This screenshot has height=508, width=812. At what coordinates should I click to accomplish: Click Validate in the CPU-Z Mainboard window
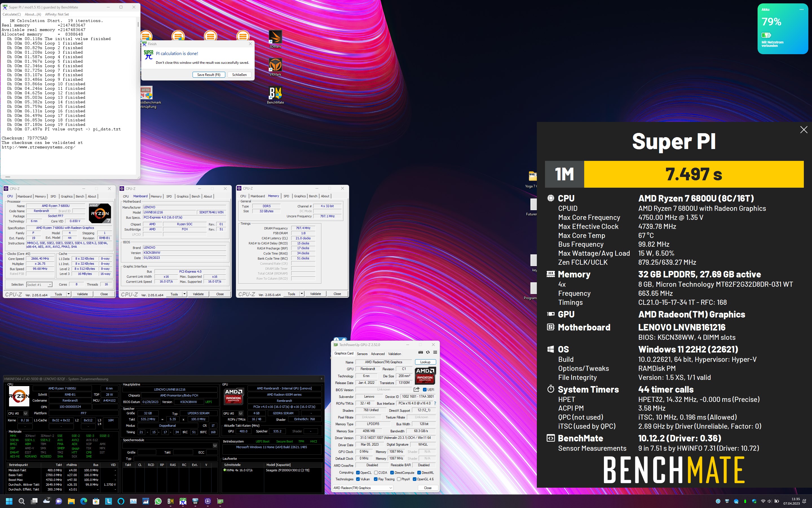[198, 294]
